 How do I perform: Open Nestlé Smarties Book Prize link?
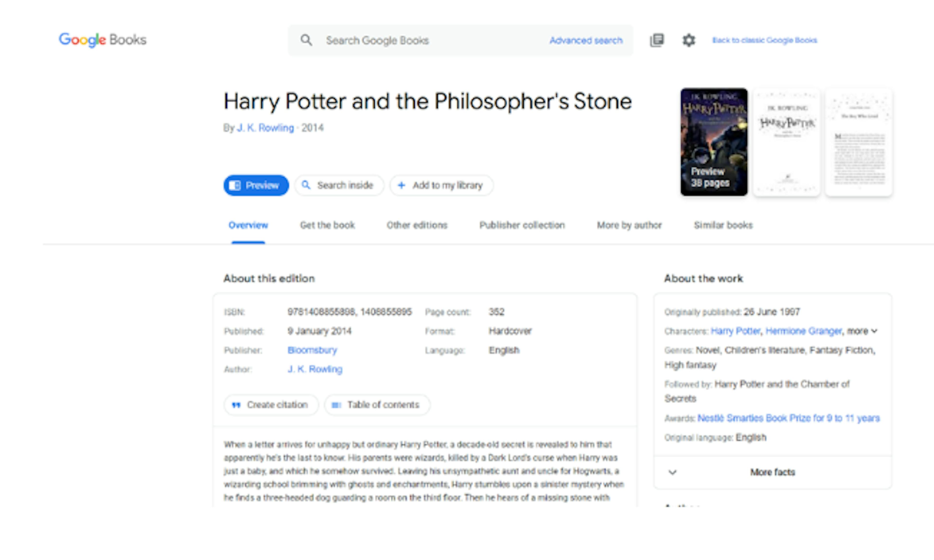click(788, 418)
